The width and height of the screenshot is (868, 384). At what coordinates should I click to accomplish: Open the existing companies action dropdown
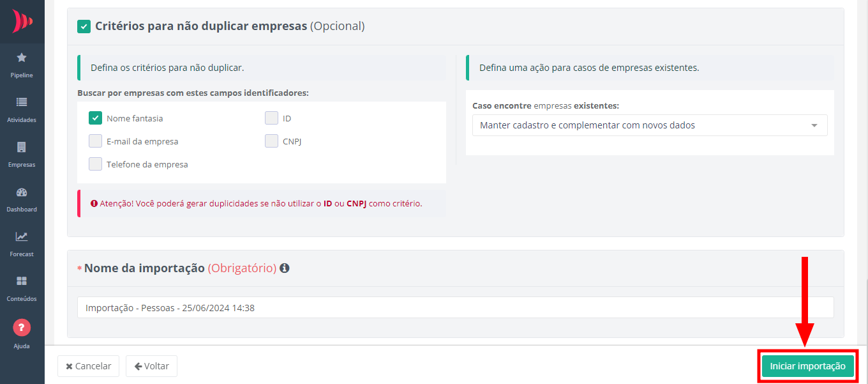click(x=649, y=125)
